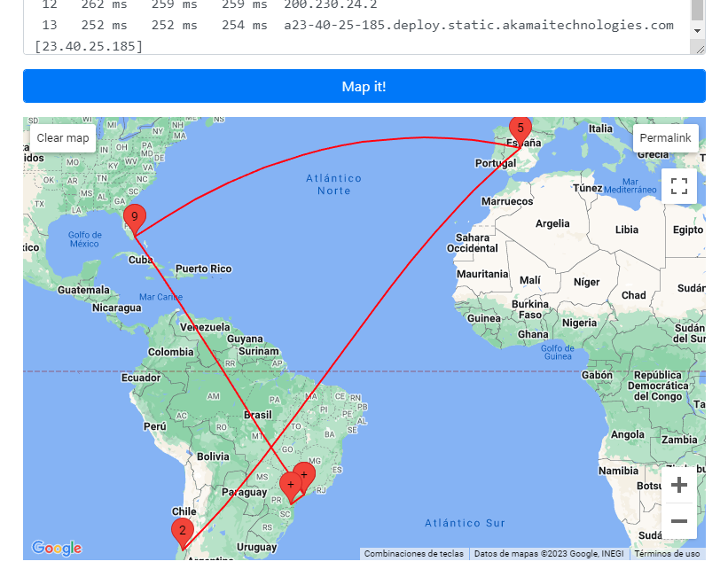Click the traceroute box scroll-down arrow
Screen dimensions: 728x577
point(697,31)
